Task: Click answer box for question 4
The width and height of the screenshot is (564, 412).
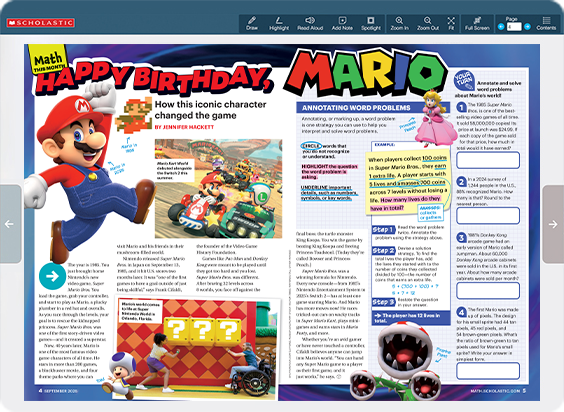Action: (x=488, y=371)
